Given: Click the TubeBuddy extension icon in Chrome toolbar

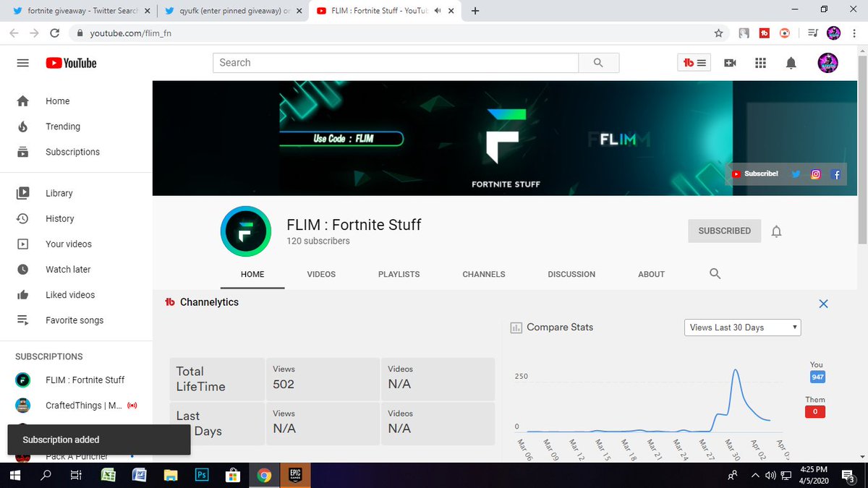Looking at the screenshot, I should (x=764, y=33).
